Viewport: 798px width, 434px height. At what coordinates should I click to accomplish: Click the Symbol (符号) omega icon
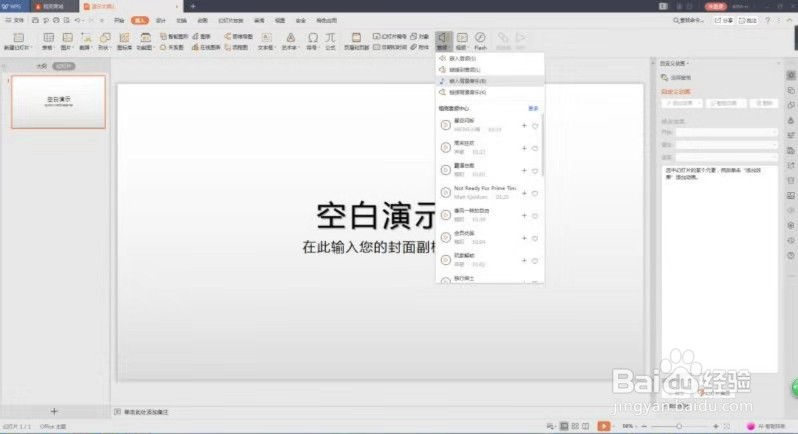click(x=312, y=40)
